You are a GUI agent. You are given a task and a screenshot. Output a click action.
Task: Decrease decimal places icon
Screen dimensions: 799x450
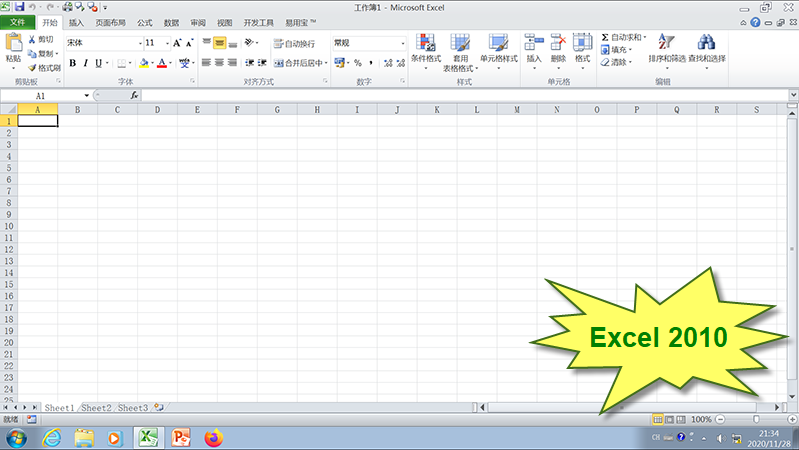[x=401, y=63]
